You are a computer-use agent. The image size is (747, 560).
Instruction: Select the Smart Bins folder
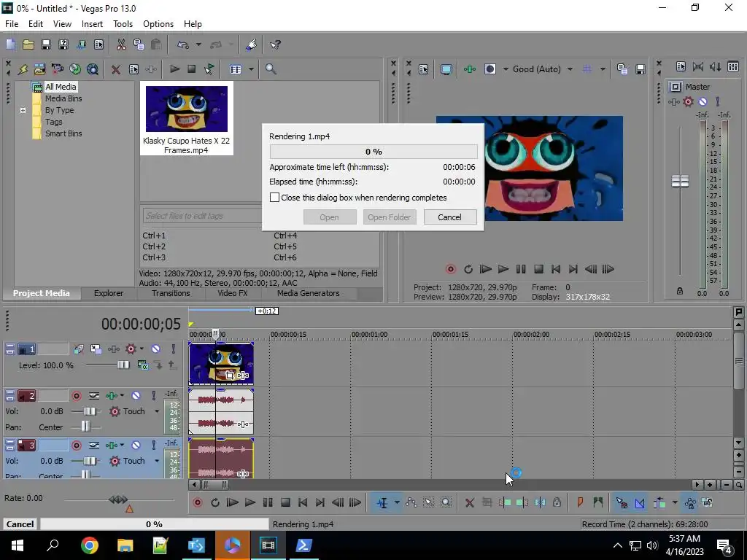[63, 134]
